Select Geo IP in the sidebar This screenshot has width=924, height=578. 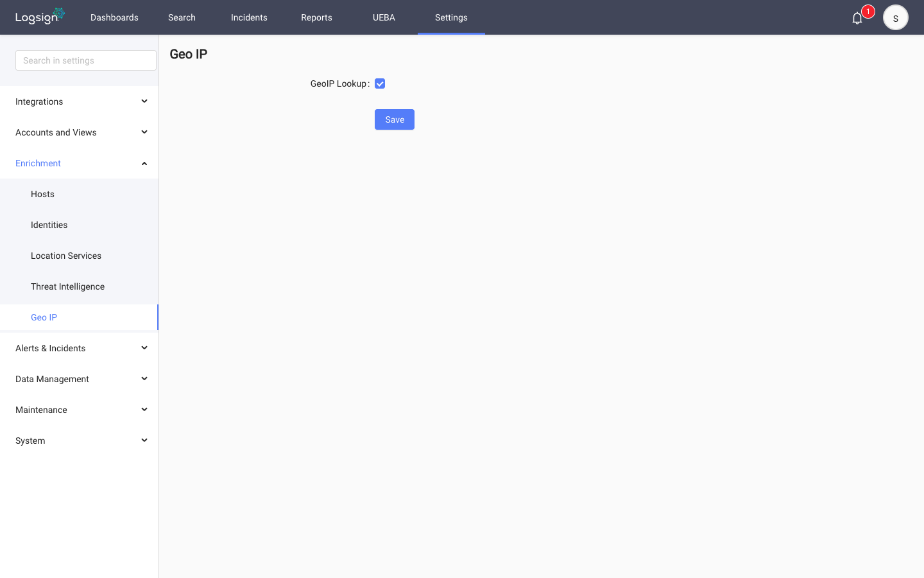tap(80, 317)
